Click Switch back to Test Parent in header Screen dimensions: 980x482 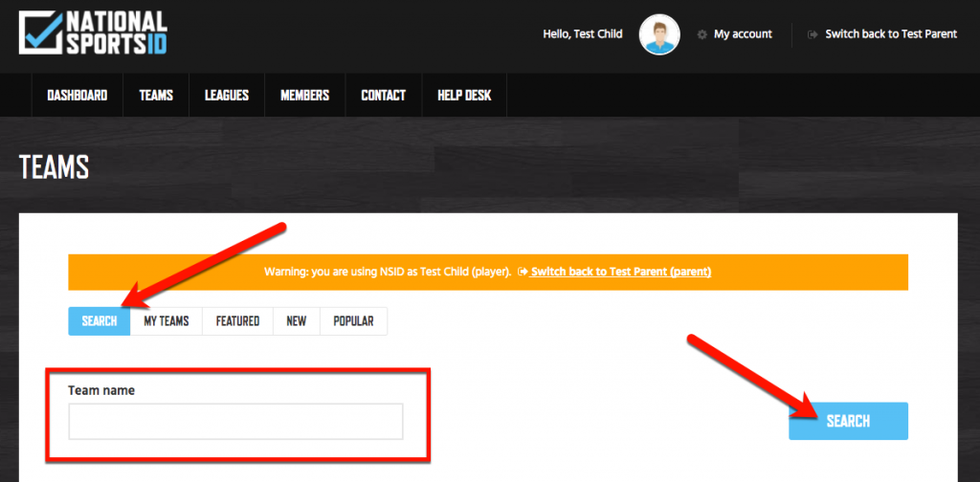[x=891, y=34]
